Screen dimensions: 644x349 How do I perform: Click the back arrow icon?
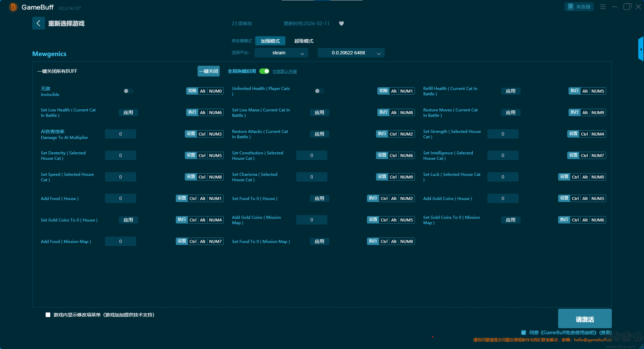(38, 23)
